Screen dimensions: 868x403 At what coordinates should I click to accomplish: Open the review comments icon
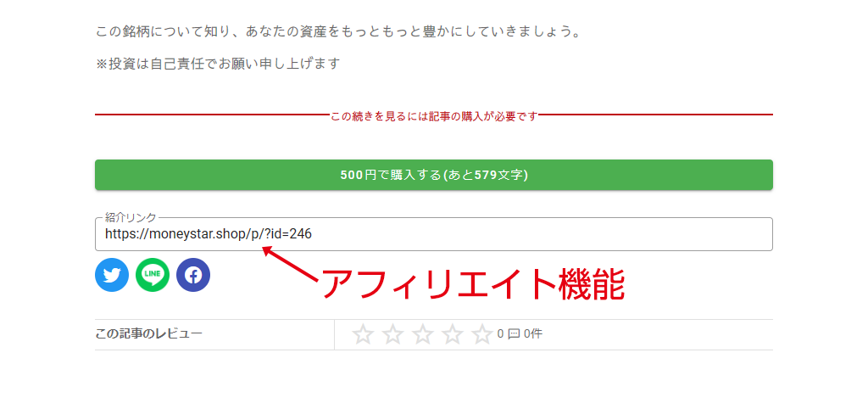coord(514,334)
